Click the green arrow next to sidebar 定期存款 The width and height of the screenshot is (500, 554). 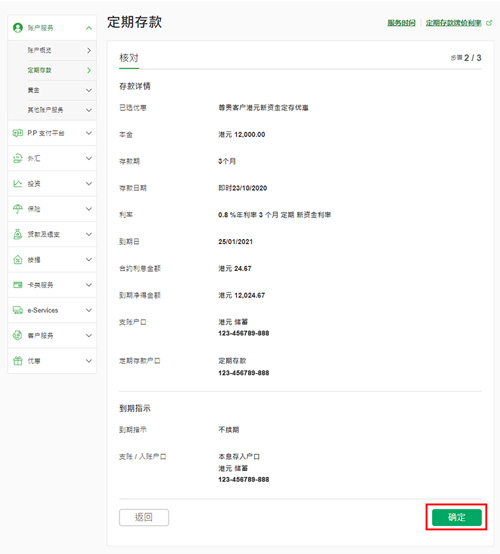click(x=89, y=70)
